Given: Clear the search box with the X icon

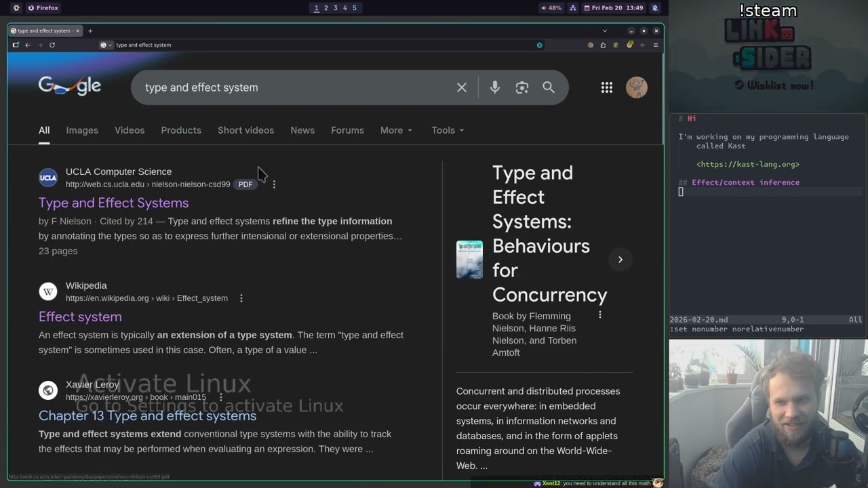Looking at the screenshot, I should (462, 87).
